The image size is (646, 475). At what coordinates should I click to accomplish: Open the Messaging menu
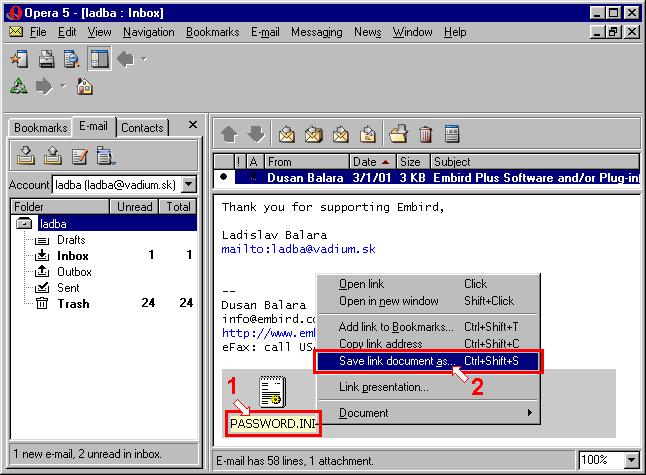316,32
